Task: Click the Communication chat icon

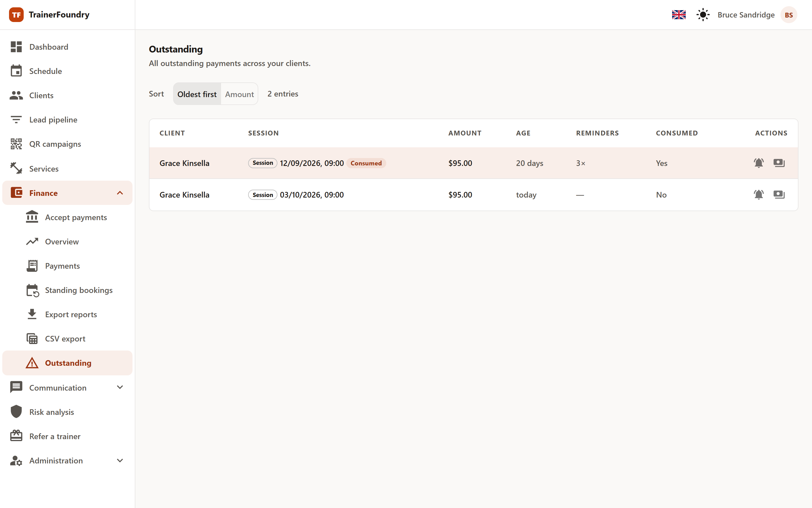Action: [x=16, y=387]
